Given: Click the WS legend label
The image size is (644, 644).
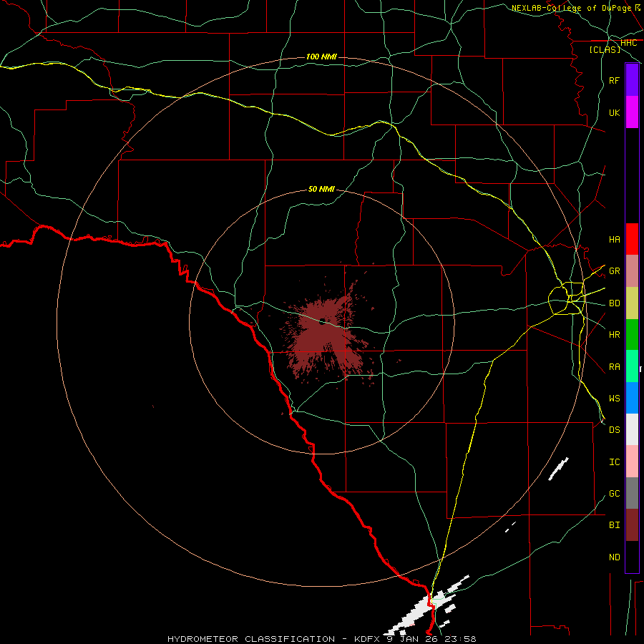Looking at the screenshot, I should [x=614, y=398].
